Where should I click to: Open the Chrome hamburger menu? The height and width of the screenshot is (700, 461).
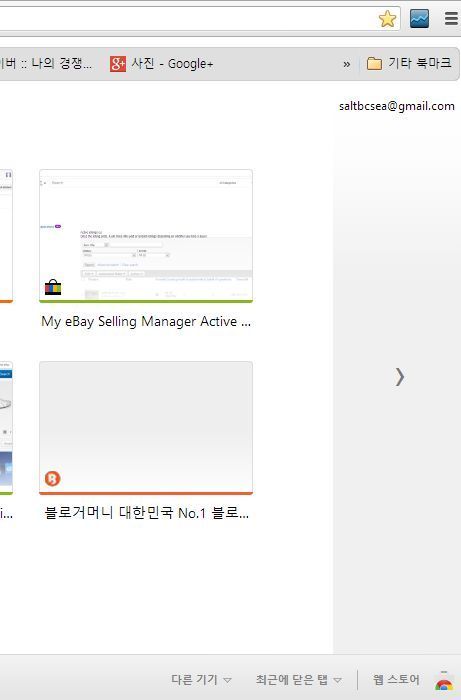452,19
